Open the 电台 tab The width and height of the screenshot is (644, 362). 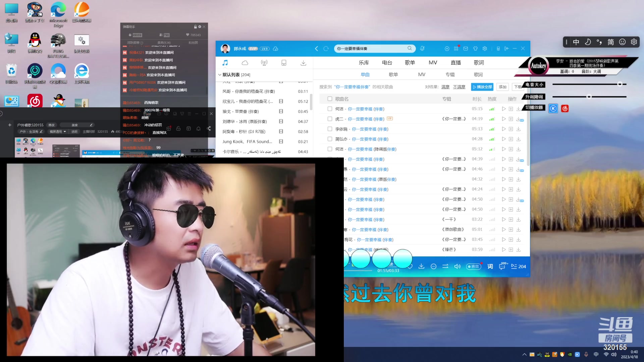point(387,63)
